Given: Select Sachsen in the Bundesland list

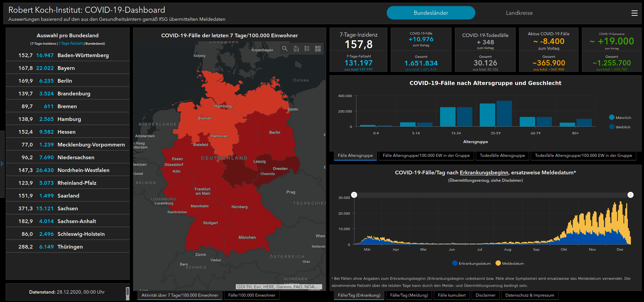Looking at the screenshot, I should [x=68, y=208].
